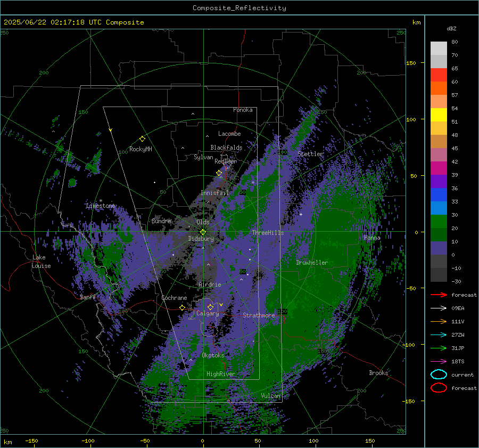Viewport: 479px width, 448px height.
Task: Select the 36 dBZ purple color swatch
Action: (439, 181)
